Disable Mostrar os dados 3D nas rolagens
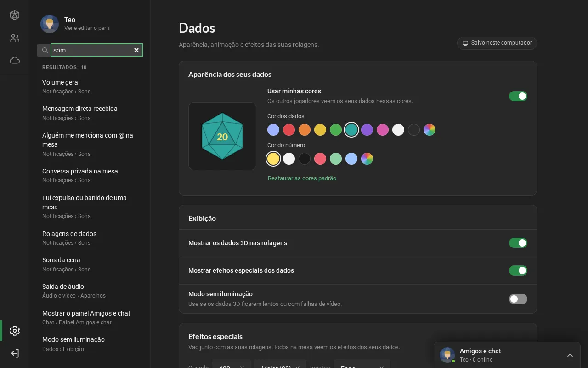This screenshot has height=368, width=588. click(x=518, y=243)
